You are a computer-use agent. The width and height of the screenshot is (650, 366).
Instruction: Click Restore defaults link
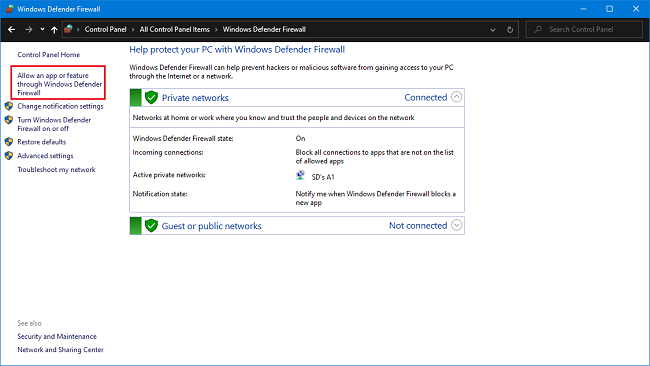pyautogui.click(x=41, y=142)
